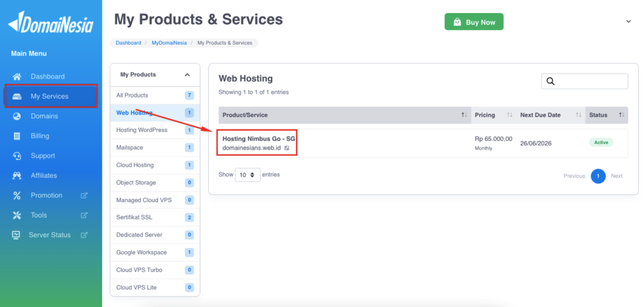Screen dimensions: 644x307
Task: Click shopping bag icon on Buy Now
Action: pos(457,22)
